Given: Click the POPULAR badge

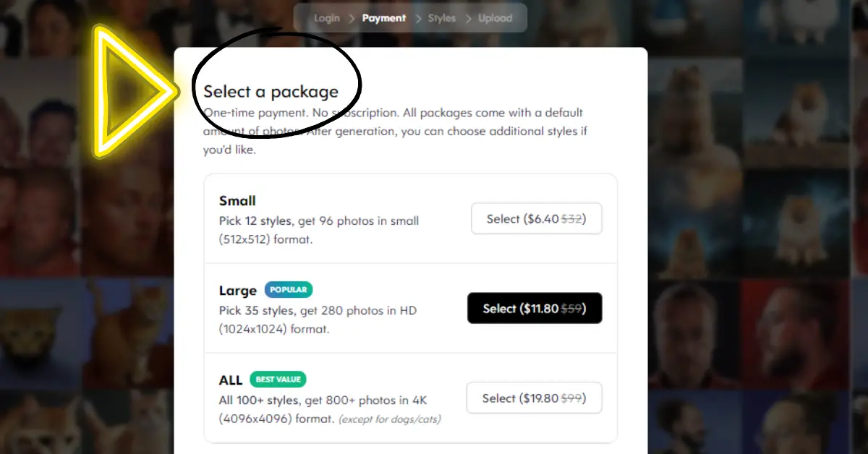Looking at the screenshot, I should click(x=289, y=290).
